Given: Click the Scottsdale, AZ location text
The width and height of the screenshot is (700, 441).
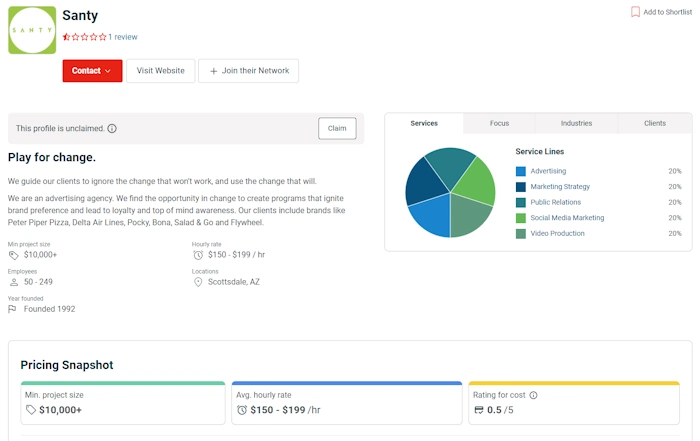Looking at the screenshot, I should coord(233,282).
